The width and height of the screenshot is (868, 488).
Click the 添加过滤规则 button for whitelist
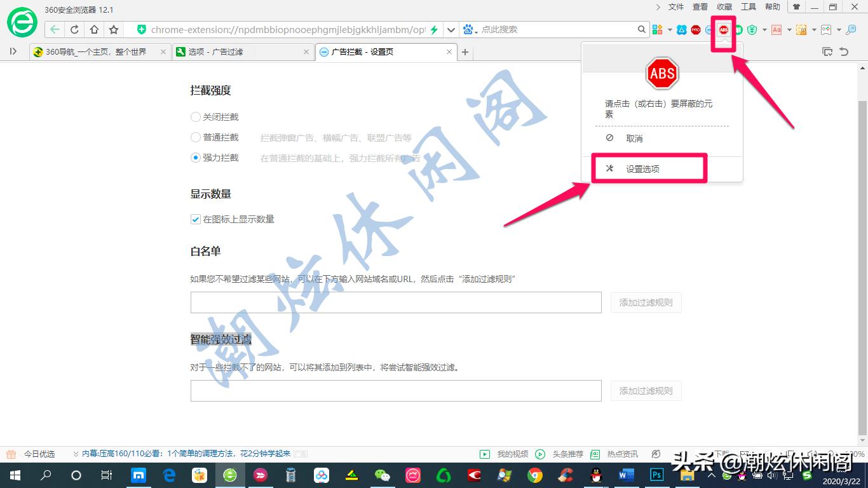[x=646, y=302]
